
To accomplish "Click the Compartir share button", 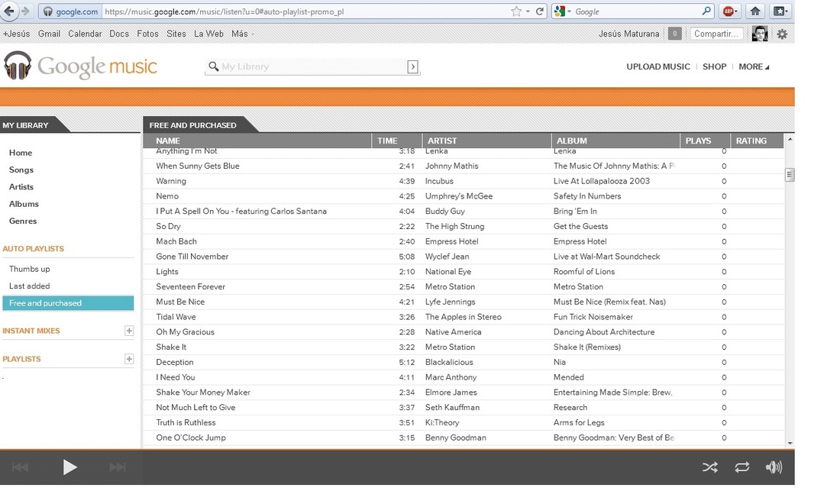I will click(x=716, y=34).
